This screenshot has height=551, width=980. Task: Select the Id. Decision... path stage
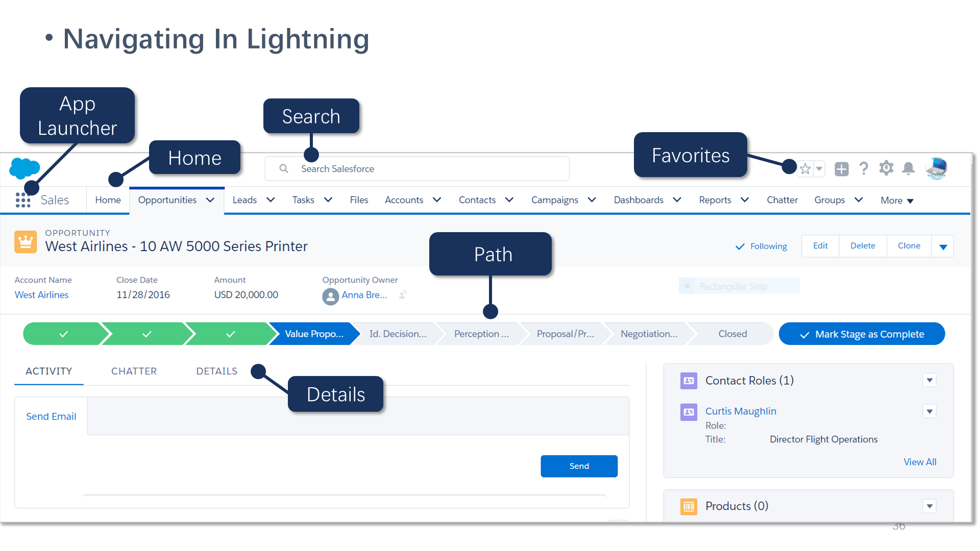point(398,334)
